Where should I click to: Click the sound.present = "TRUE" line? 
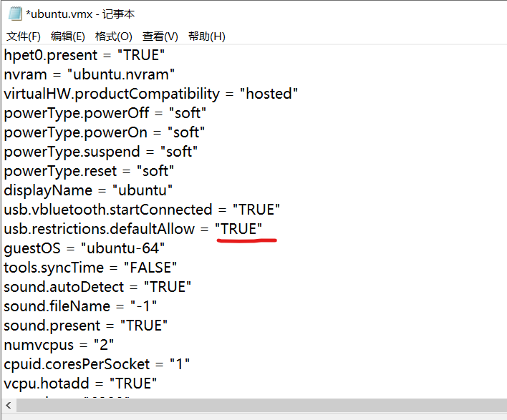(x=86, y=326)
